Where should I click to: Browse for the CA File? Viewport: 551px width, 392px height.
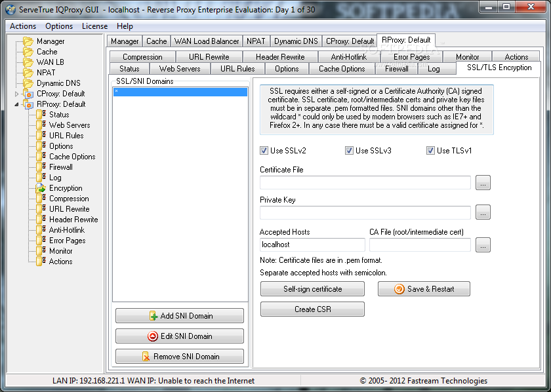point(483,245)
